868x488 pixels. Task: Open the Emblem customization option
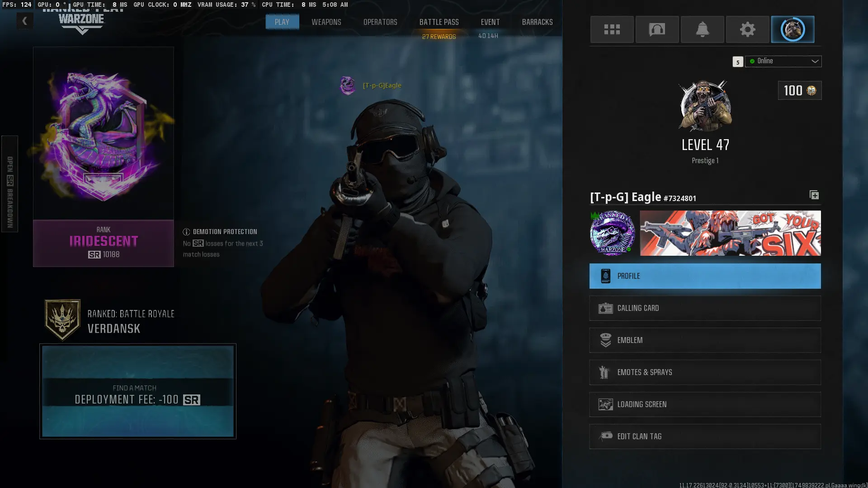(705, 340)
